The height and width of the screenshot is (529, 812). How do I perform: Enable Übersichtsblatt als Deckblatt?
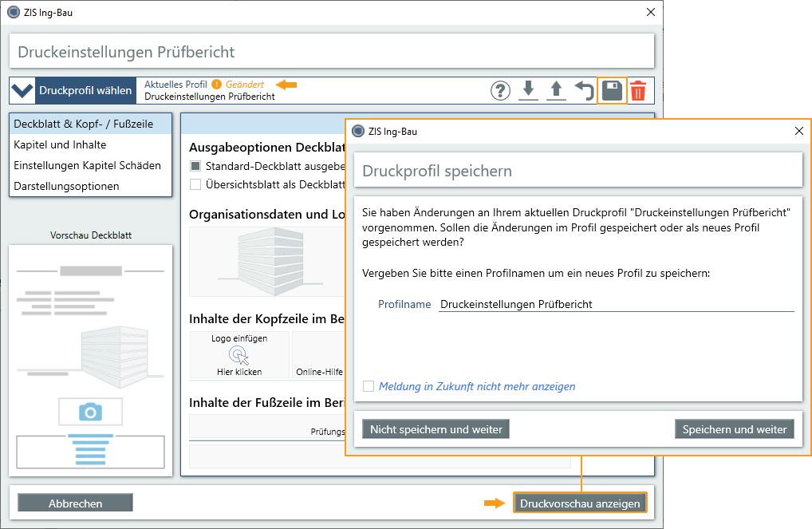[193, 184]
